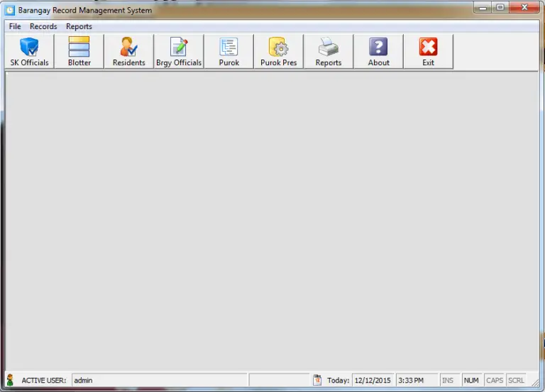
Task: Click the date 12/12/2015 in status bar
Action: point(373,380)
